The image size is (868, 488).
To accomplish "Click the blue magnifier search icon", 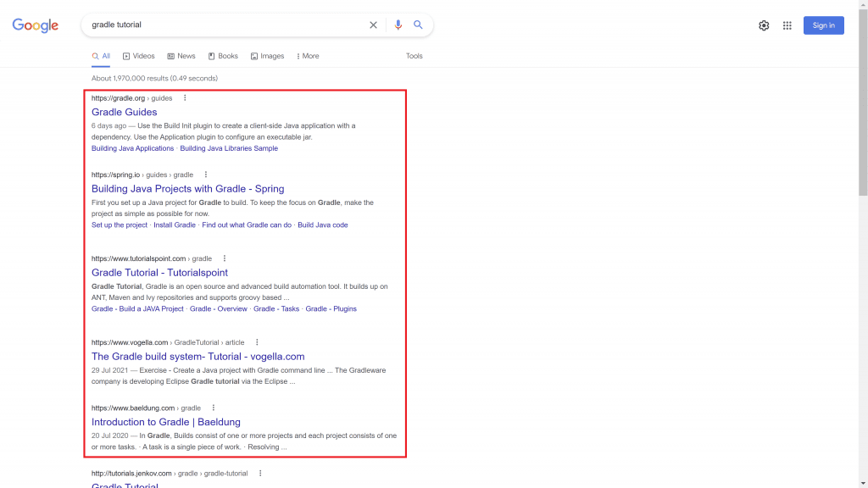I will tap(418, 25).
